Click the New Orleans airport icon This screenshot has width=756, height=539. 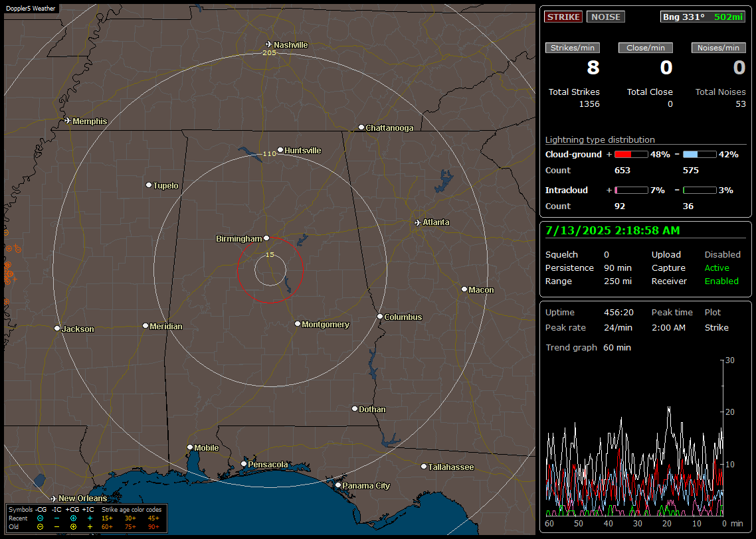(54, 498)
